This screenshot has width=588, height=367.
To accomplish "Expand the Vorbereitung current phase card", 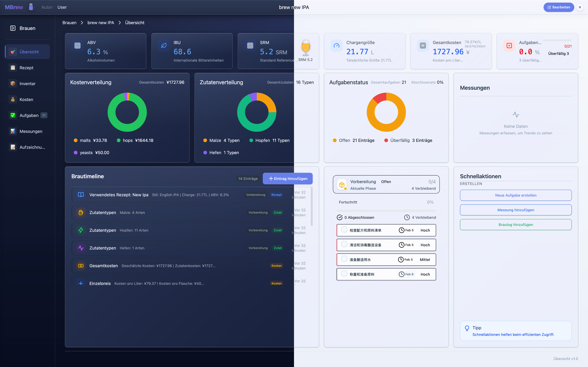I will (386, 185).
